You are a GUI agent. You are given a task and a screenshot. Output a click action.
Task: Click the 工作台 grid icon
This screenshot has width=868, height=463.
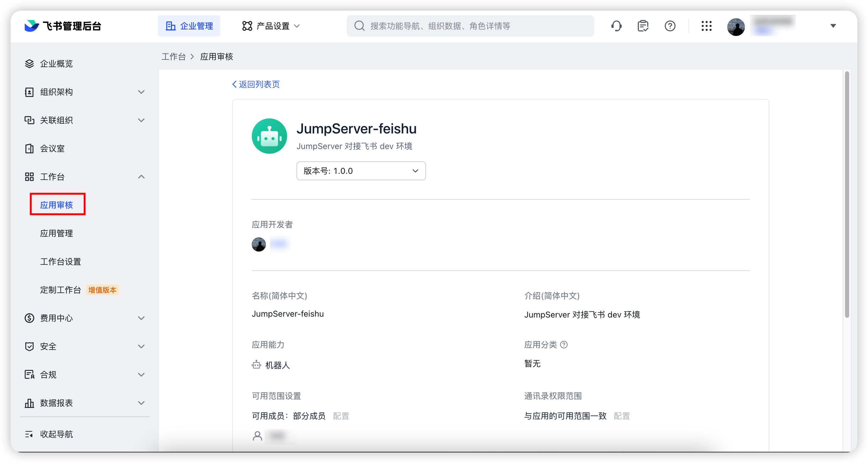(29, 177)
